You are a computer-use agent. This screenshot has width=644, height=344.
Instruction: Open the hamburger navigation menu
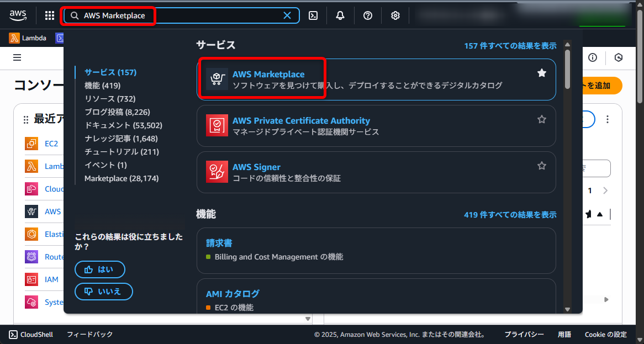tap(17, 57)
